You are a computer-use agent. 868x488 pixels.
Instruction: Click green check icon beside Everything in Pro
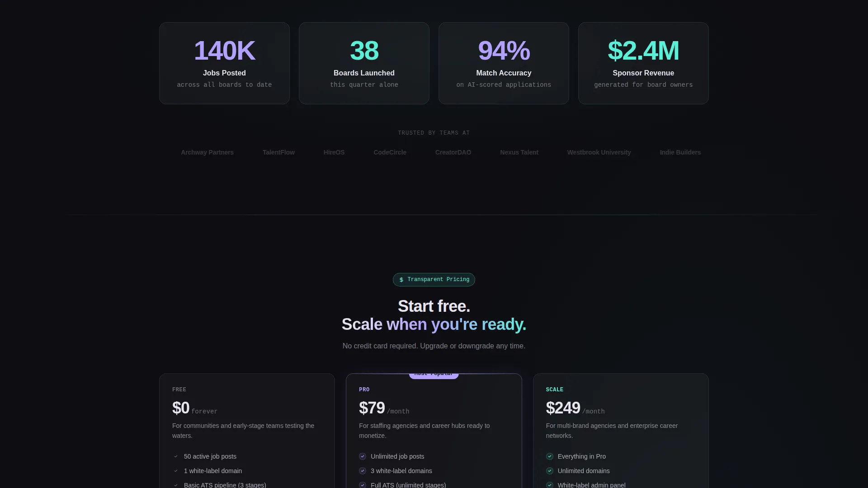(x=550, y=456)
